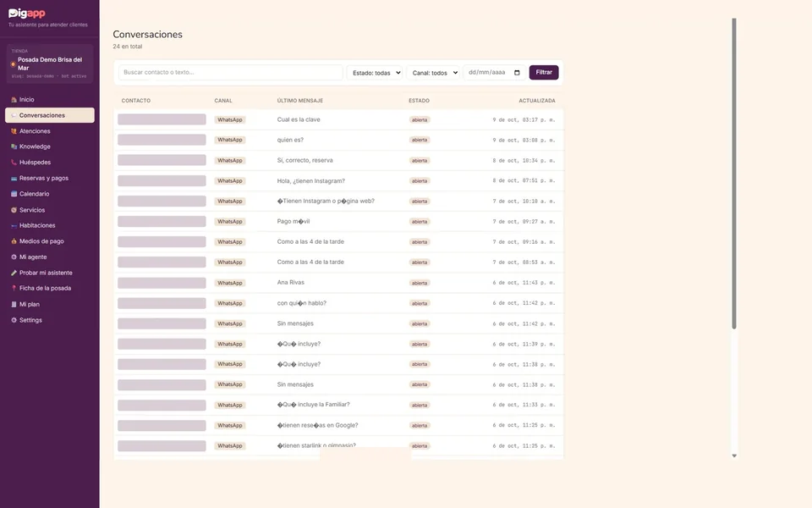The image size is (812, 508).
Task: Click the store icon beside Posada Demo
Action: (x=14, y=64)
